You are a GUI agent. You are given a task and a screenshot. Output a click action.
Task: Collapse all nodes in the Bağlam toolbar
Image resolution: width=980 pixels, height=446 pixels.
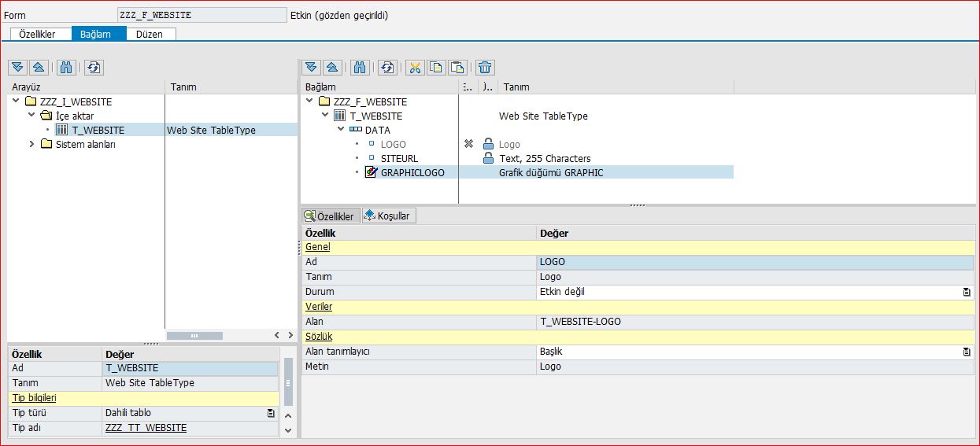pyautogui.click(x=331, y=67)
